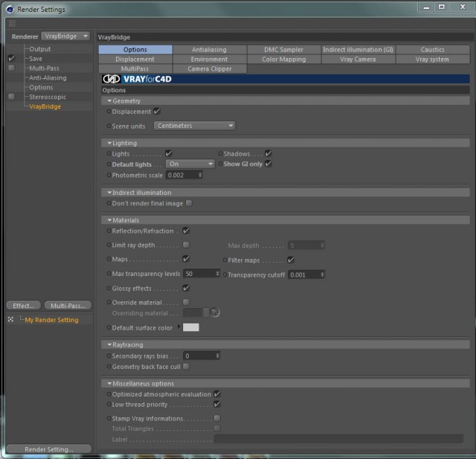Viewport: 476px width, 459px height.
Task: Click the VRAYforC4D logo banner
Action: point(286,80)
